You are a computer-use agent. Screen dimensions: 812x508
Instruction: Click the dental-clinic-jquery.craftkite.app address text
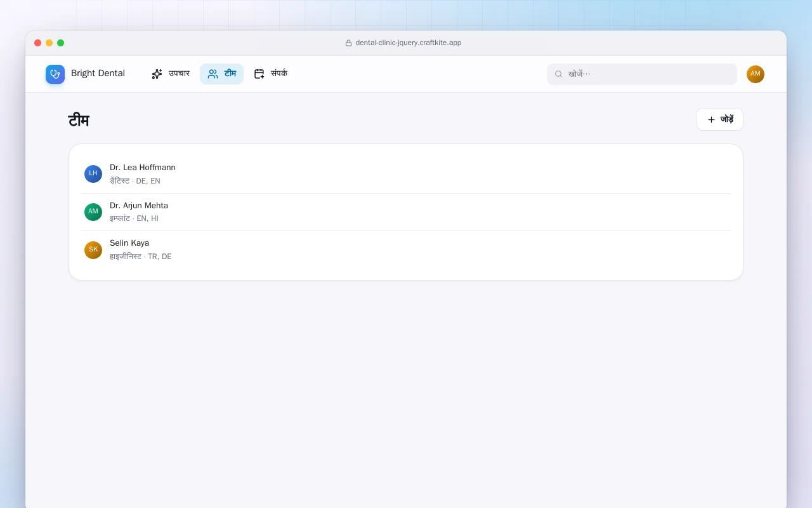409,43
